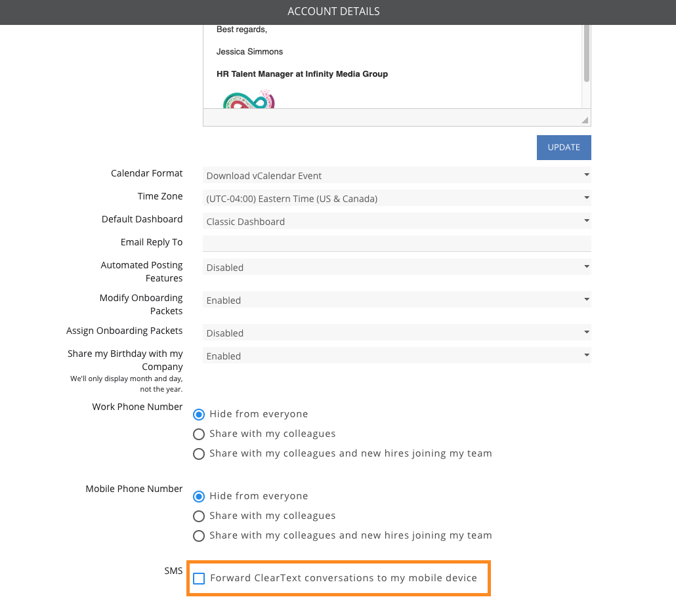Image resolution: width=676 pixels, height=616 pixels.
Task: Click 'Jessica Simmons' signature text
Action: [x=249, y=52]
